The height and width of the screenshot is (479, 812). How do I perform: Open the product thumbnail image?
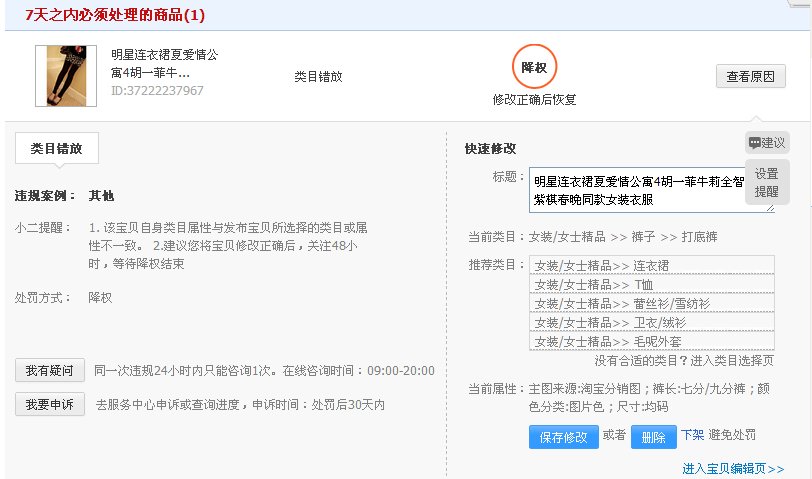click(x=59, y=76)
